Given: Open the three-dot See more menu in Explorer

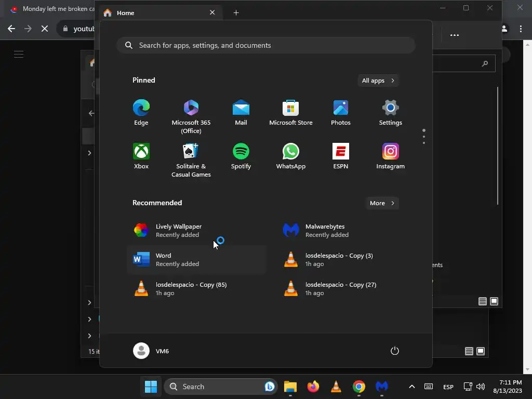Looking at the screenshot, I should [454, 35].
